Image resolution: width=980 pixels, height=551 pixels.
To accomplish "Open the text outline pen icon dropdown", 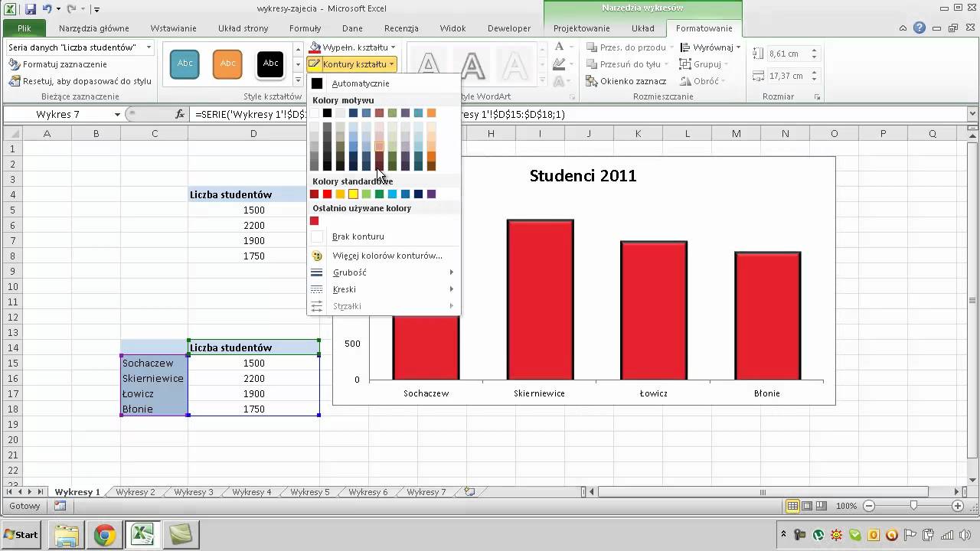I will 563,64.
